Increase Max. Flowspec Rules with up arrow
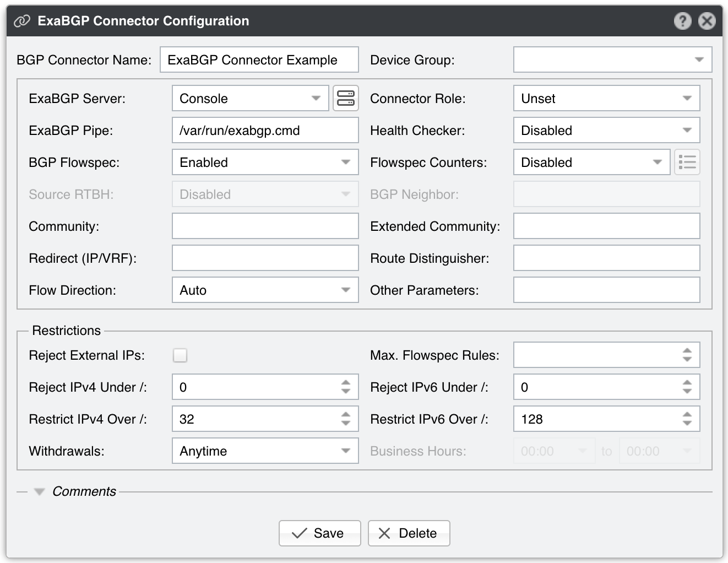The height and width of the screenshot is (563, 728). coord(687,350)
